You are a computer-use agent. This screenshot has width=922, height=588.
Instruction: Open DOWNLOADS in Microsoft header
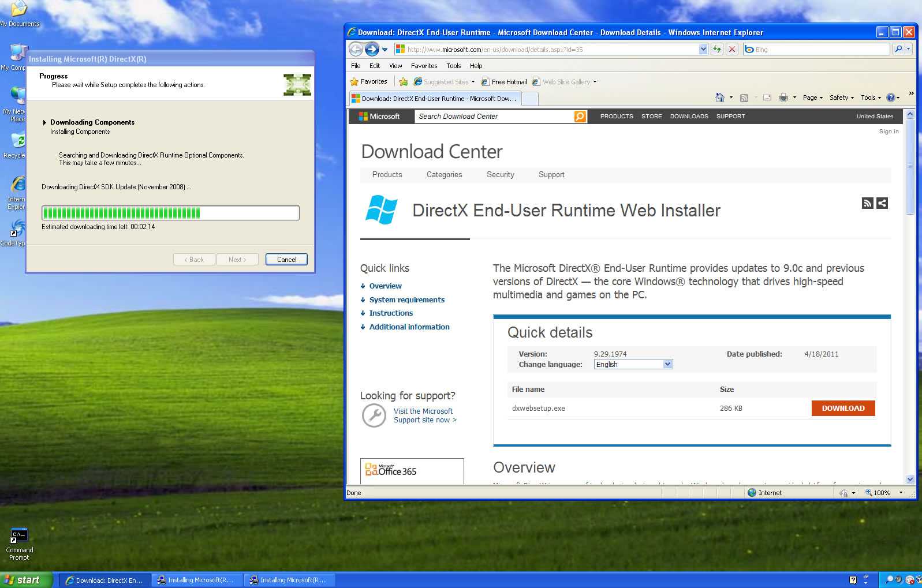[x=689, y=116]
